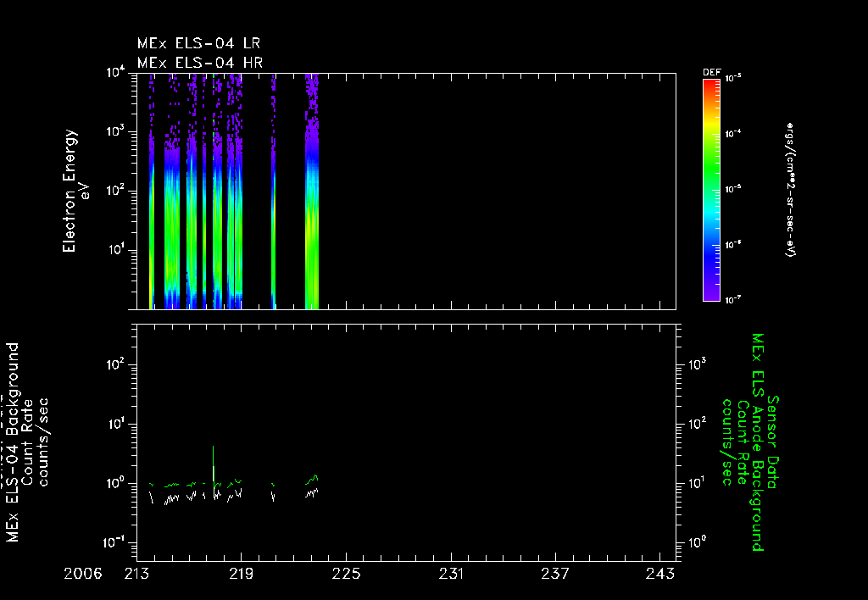Select the 'ergs/(cm**2-sr-sec-eV)' units label
Screen dimensions: 868x600
[x=791, y=190]
